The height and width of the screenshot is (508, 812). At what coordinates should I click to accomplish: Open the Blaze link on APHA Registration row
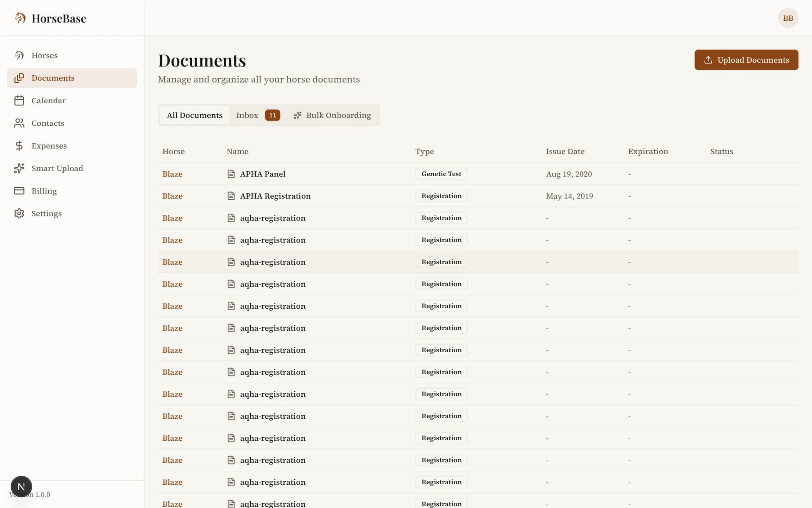coord(172,196)
